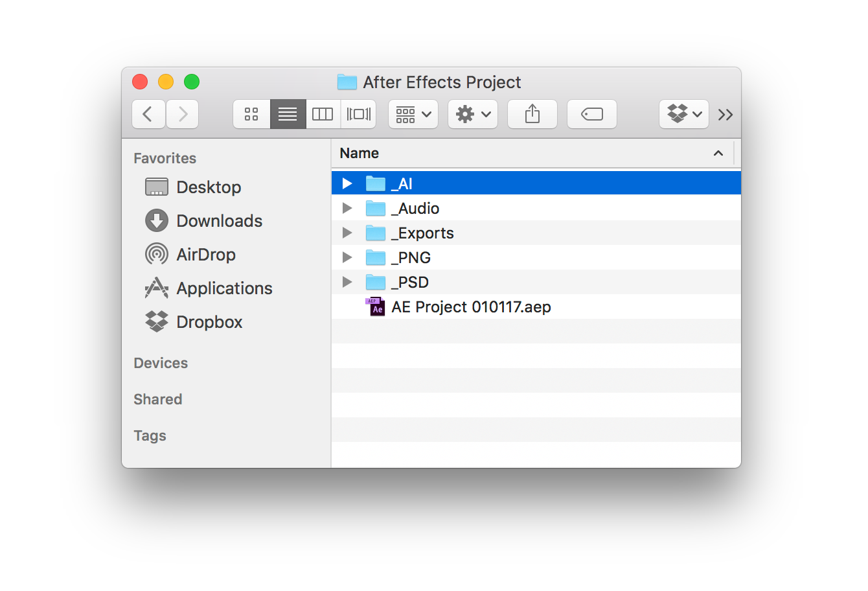Click the After Effects Project window title
The height and width of the screenshot is (591, 868).
[x=442, y=82]
